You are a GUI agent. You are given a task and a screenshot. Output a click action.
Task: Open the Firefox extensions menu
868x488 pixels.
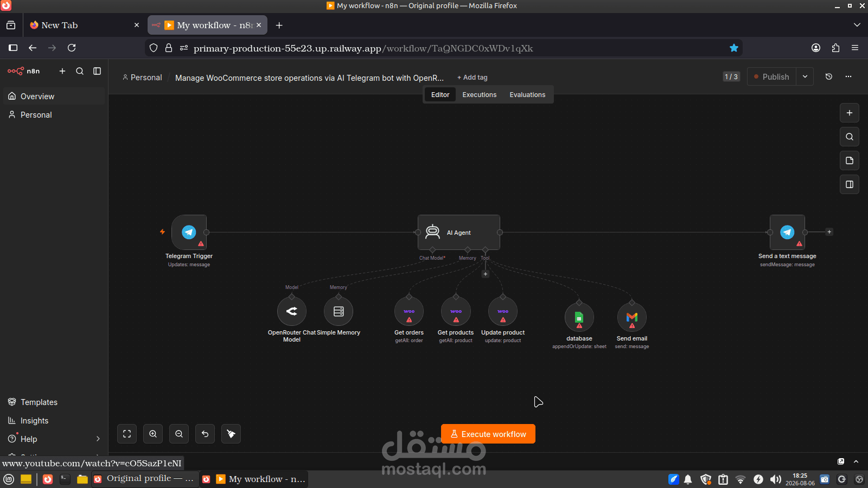(x=835, y=48)
